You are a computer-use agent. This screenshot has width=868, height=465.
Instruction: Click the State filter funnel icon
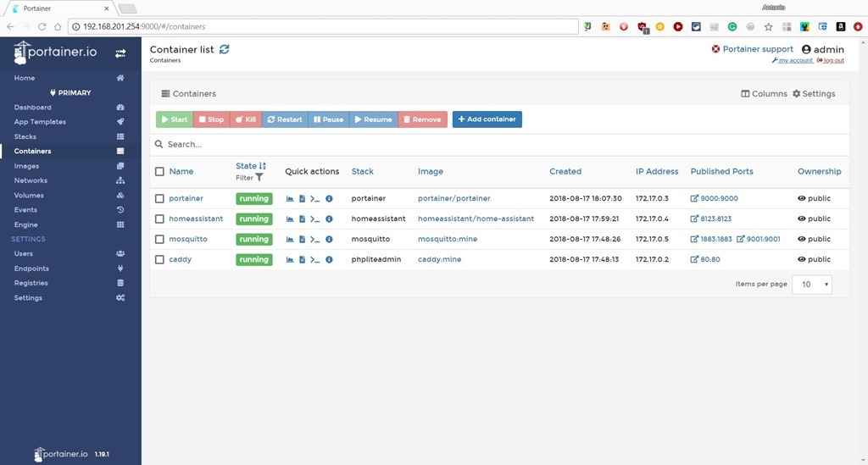click(259, 178)
